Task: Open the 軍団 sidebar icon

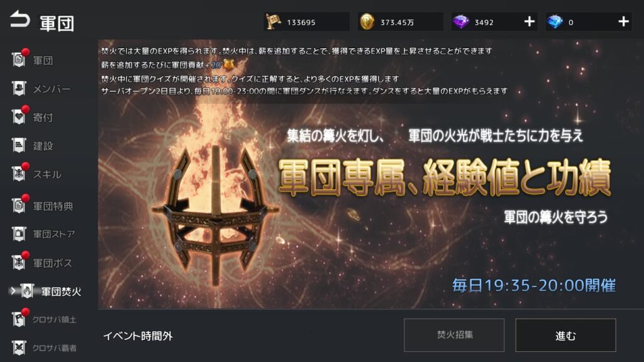Action: click(x=18, y=60)
